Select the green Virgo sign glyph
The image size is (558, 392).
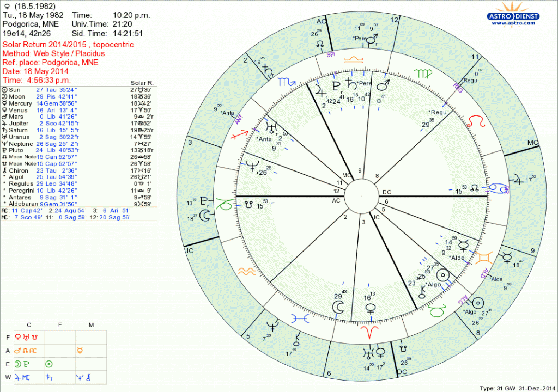click(422, 73)
